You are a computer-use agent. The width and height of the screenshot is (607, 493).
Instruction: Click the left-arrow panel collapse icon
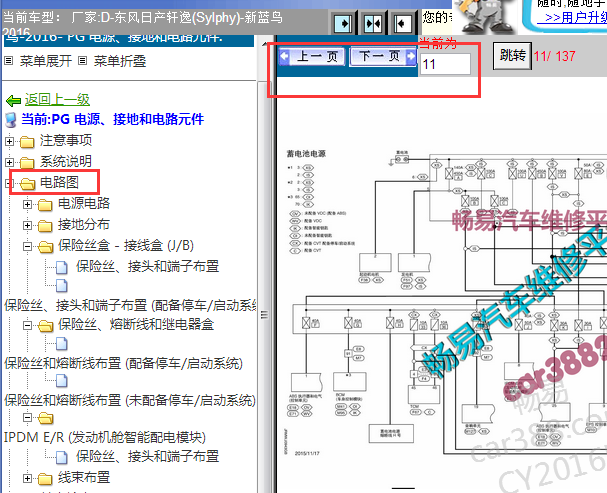point(402,24)
